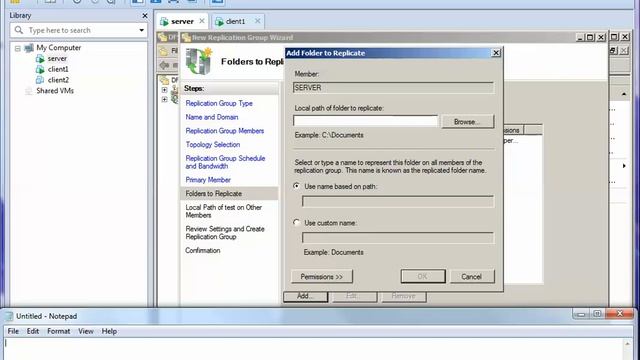The height and width of the screenshot is (360, 640).
Task: Go to the Name and Domain step
Action: (x=211, y=117)
